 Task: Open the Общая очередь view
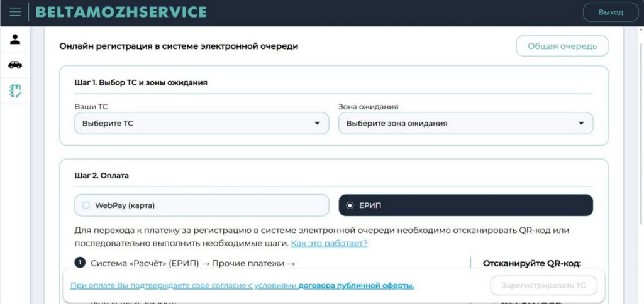coord(562,46)
